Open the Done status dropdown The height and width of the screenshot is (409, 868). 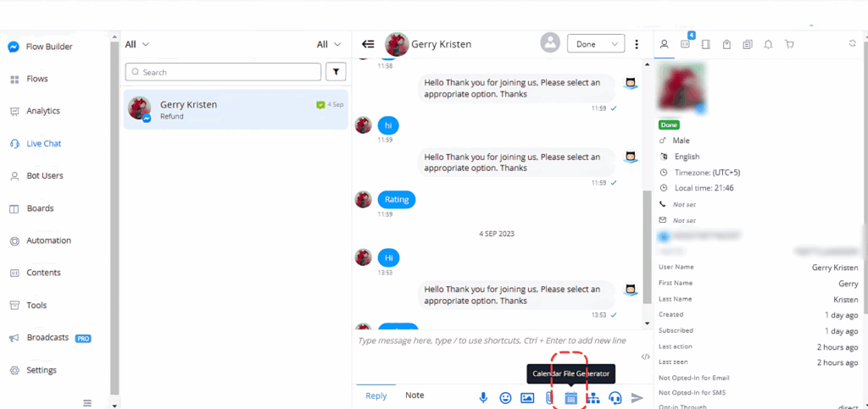click(596, 44)
